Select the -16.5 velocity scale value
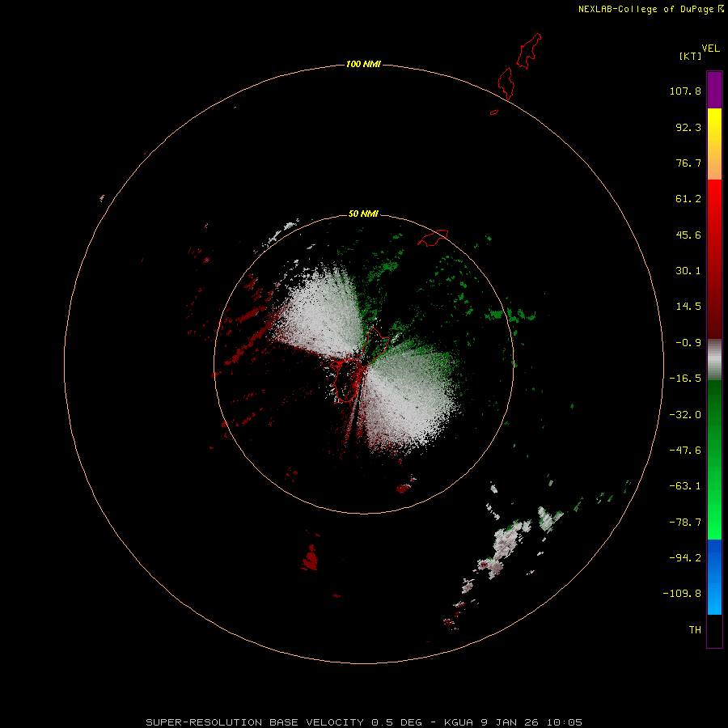Image resolution: width=728 pixels, height=728 pixels. click(x=685, y=379)
